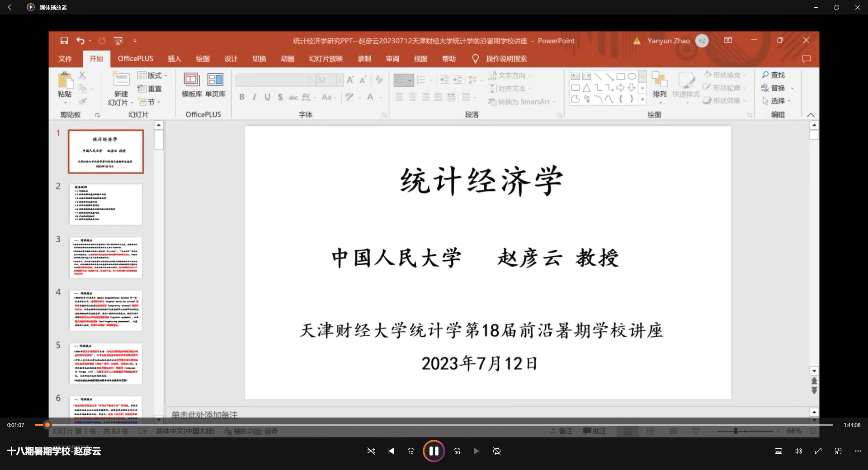
Task: Click the Text Direction button
Action: pyautogui.click(x=509, y=75)
